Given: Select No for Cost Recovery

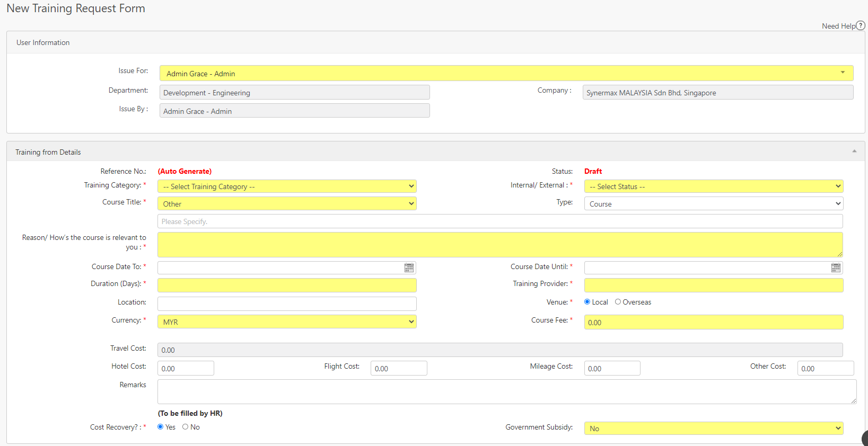Looking at the screenshot, I should 185,427.
